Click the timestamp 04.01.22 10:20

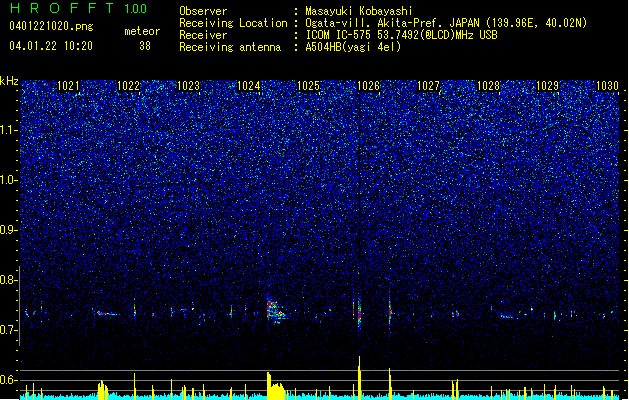(51, 46)
